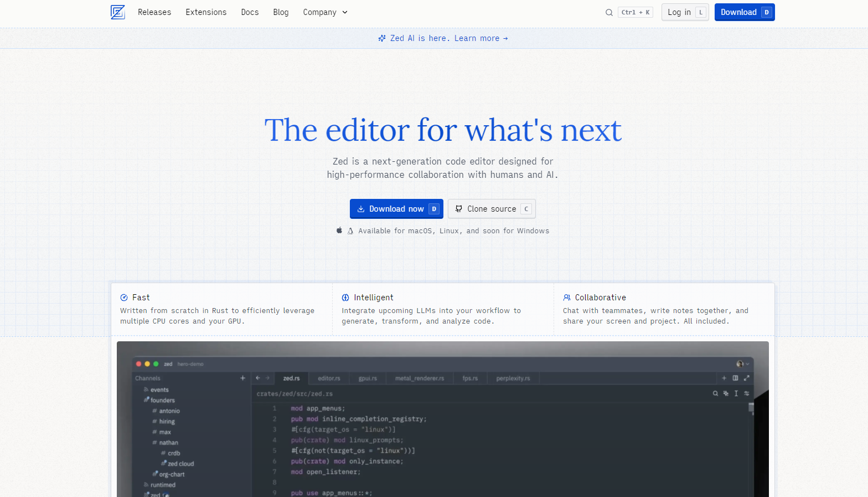Click the text cursor icon in editor toolbar
This screenshot has height=497, width=868.
[736, 393]
